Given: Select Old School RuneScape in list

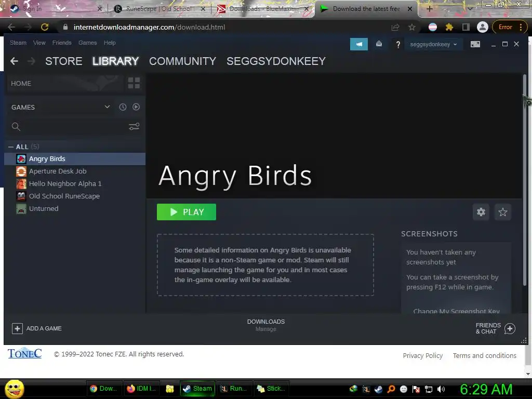Looking at the screenshot, I should pyautogui.click(x=75, y=196).
